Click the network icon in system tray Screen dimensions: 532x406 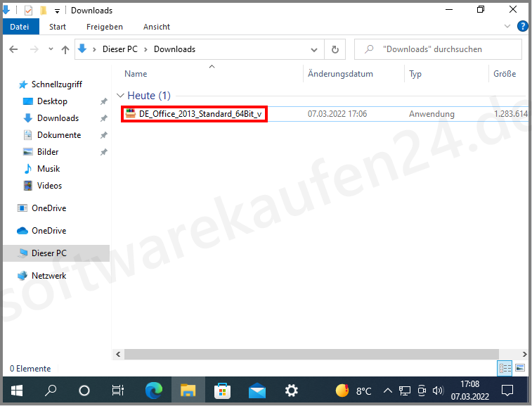404,391
